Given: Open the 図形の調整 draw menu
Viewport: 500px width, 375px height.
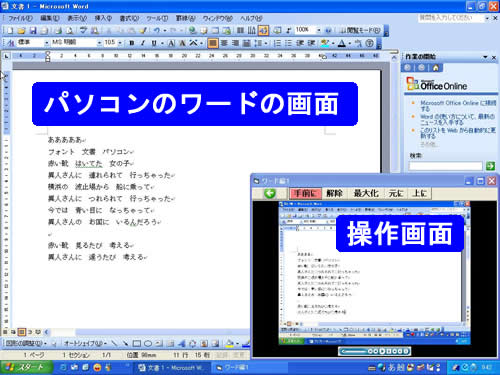Looking at the screenshot, I should pyautogui.click(x=26, y=343).
